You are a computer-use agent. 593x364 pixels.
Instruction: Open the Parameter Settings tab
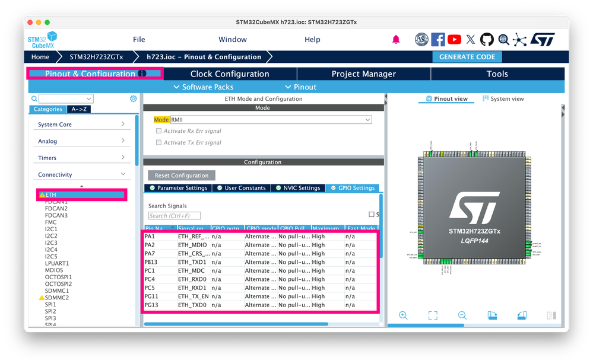[178, 188]
